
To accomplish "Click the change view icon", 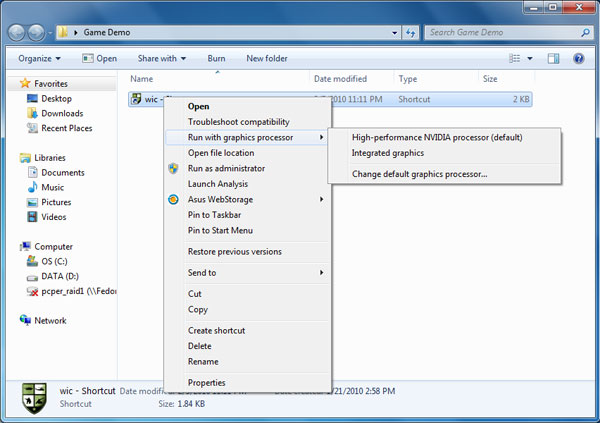I will click(x=515, y=59).
